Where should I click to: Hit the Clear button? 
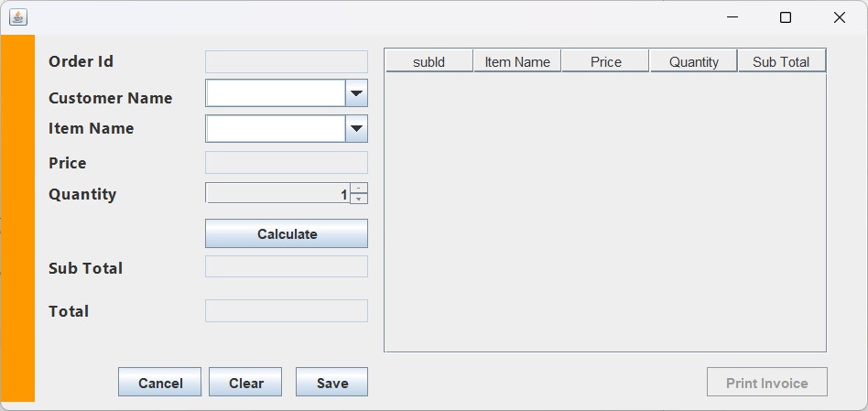[245, 383]
